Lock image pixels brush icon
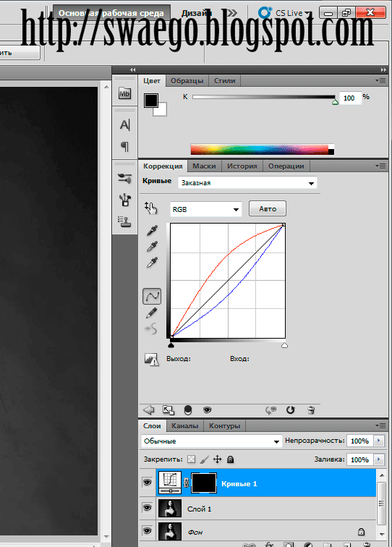The width and height of the screenshot is (392, 547). 205,459
